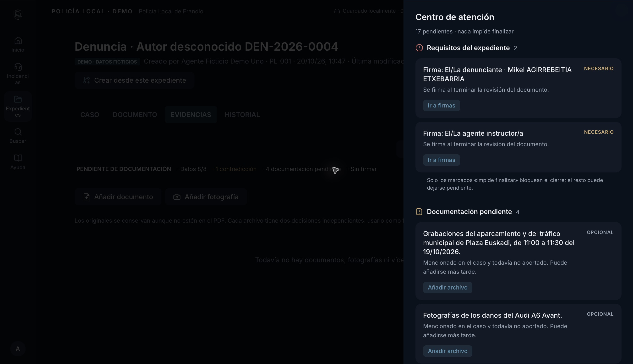Click Crear desde este expediente button
The width and height of the screenshot is (633, 364).
tap(134, 80)
